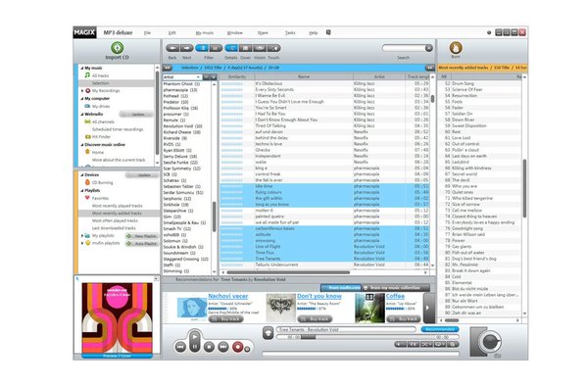
Task: Switch to Cover view mode
Action: coord(246,48)
